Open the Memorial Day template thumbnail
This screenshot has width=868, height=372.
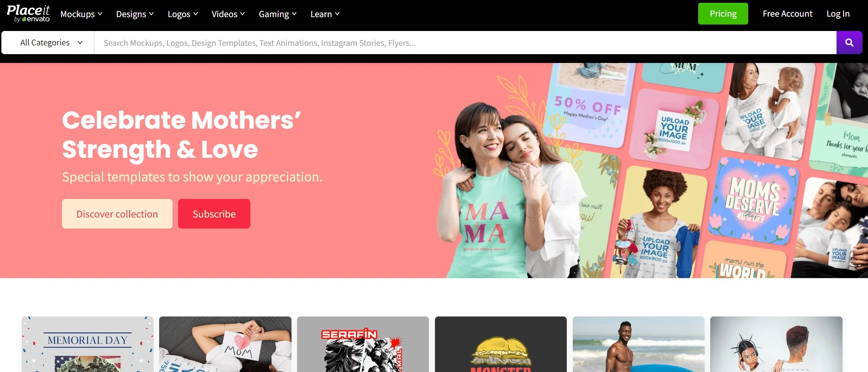click(x=87, y=344)
